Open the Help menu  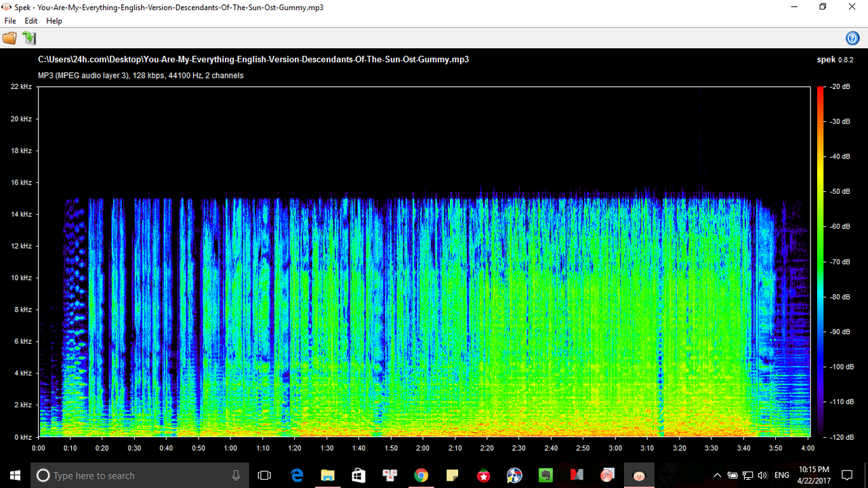click(54, 21)
